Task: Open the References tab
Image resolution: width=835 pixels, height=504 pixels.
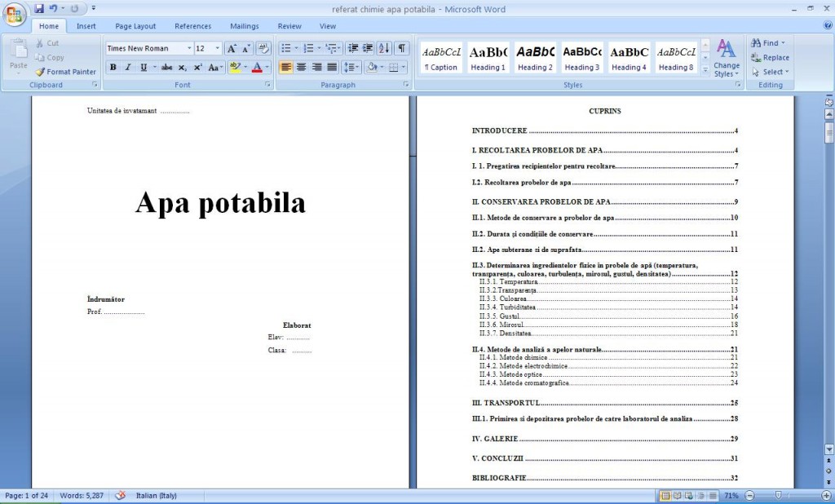Action: pos(192,26)
